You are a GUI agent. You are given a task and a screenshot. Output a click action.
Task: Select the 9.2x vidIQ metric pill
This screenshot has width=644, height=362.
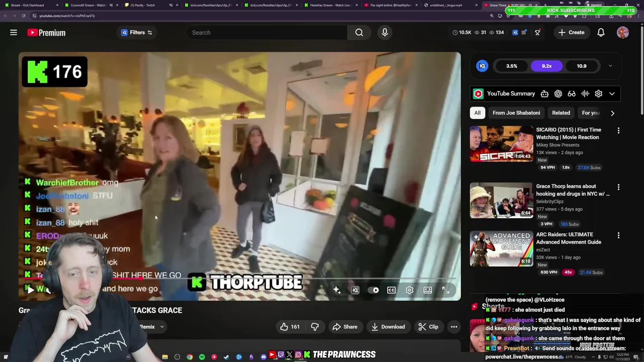pos(546,66)
